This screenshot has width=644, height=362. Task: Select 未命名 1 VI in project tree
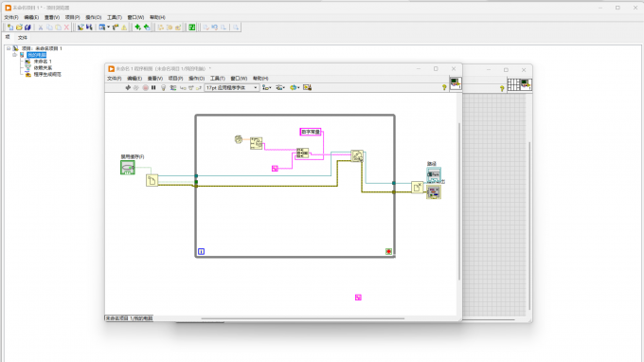[43, 62]
